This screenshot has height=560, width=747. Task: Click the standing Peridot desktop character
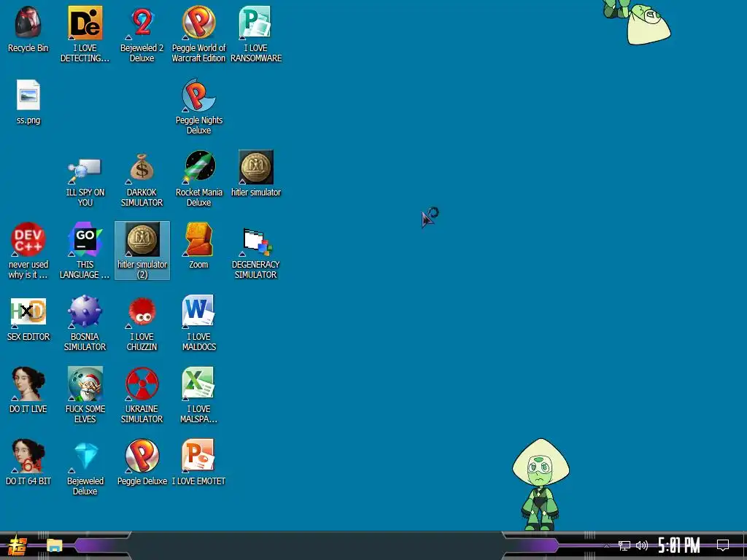pyautogui.click(x=541, y=484)
